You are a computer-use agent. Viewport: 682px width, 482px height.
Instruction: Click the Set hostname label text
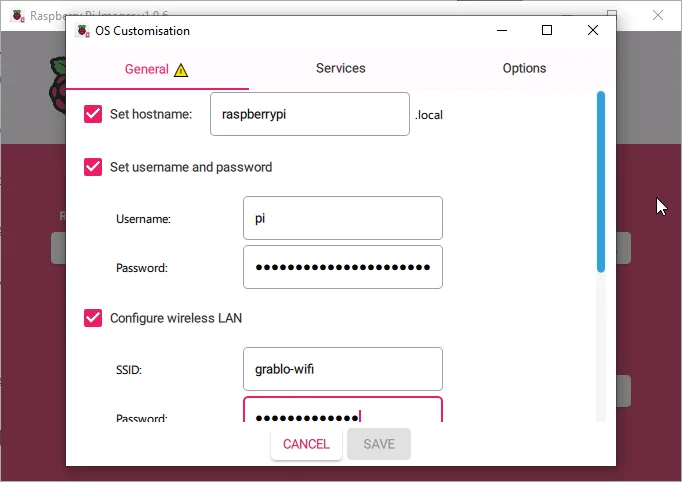pos(151,114)
